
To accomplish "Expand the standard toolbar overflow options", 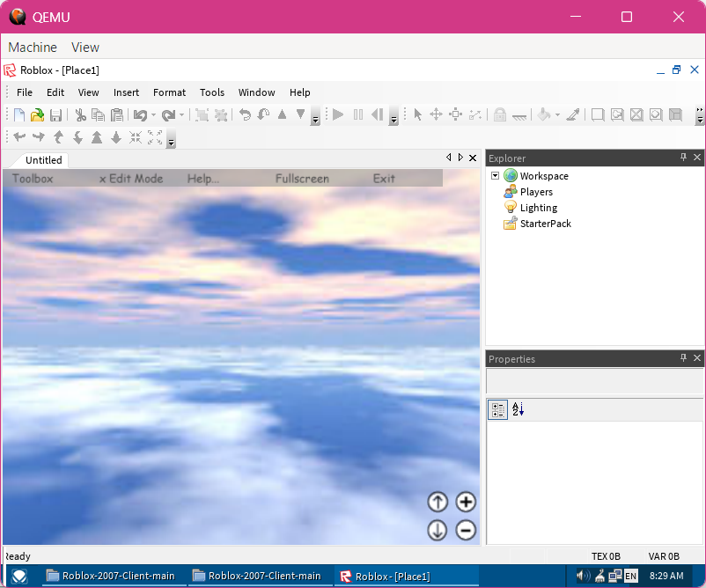I will (x=316, y=115).
